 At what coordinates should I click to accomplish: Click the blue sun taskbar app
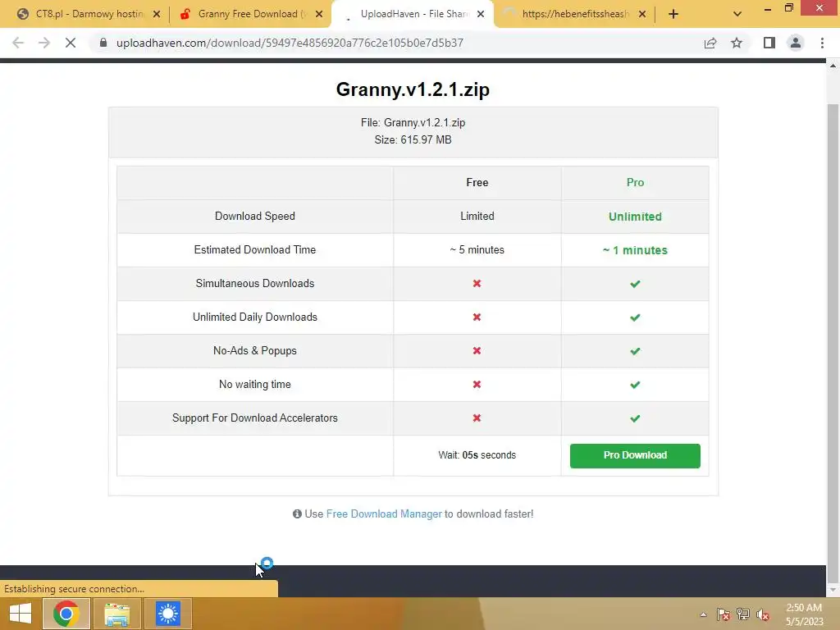167,614
